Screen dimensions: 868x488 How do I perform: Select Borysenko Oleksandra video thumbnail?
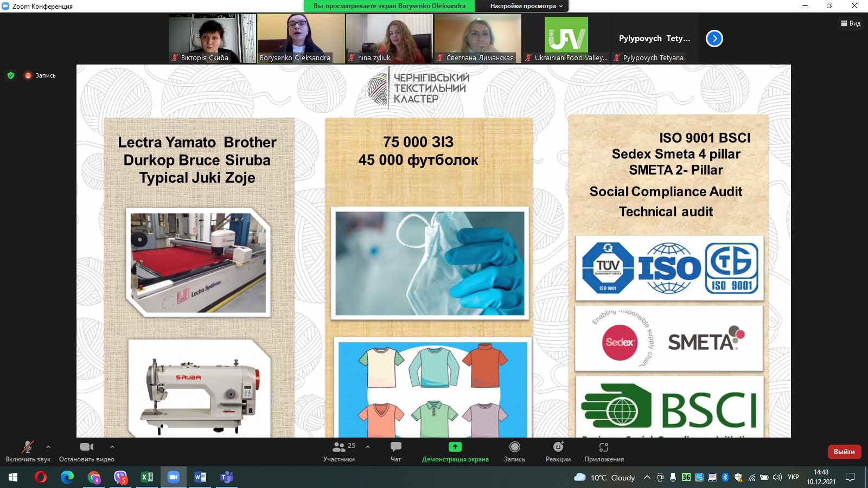click(x=301, y=38)
